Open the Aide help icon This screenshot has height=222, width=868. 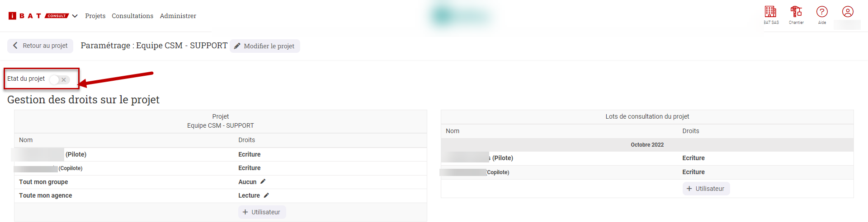822,12
